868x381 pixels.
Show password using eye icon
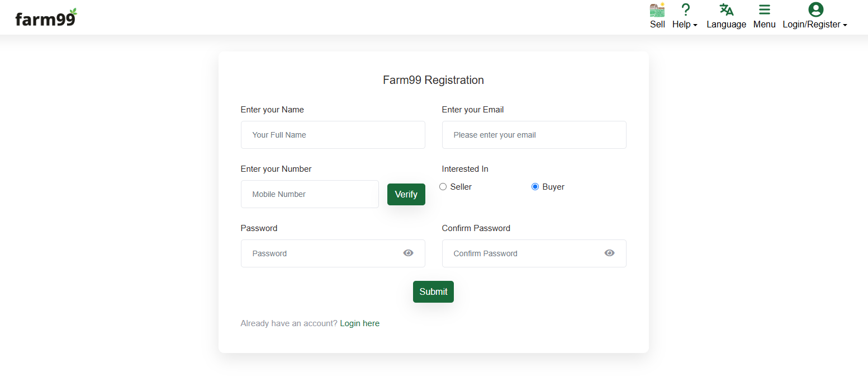point(408,253)
